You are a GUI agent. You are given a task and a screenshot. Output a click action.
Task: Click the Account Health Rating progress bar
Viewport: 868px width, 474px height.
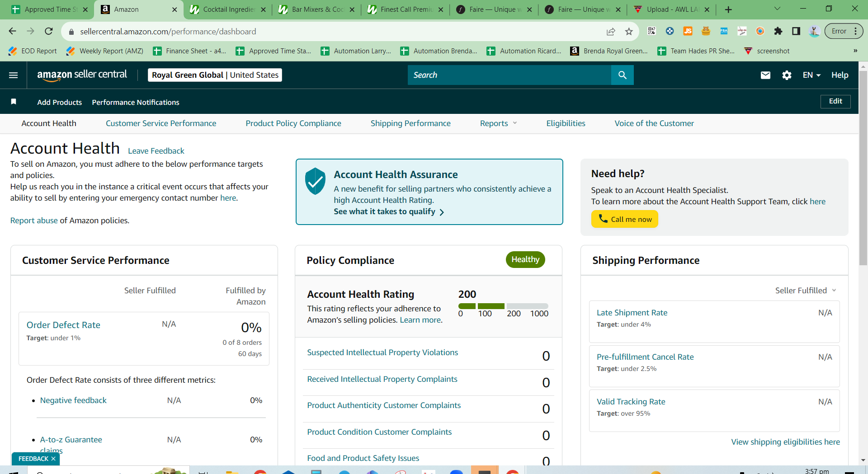(503, 306)
